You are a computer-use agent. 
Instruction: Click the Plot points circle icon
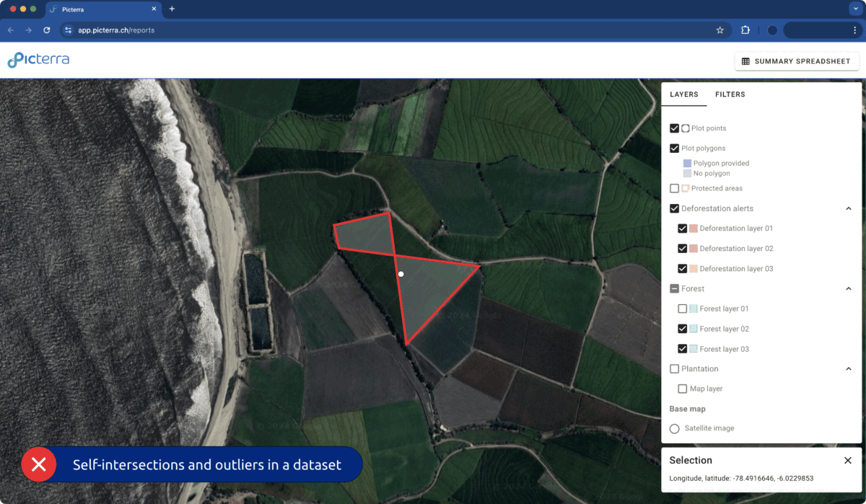(x=686, y=128)
